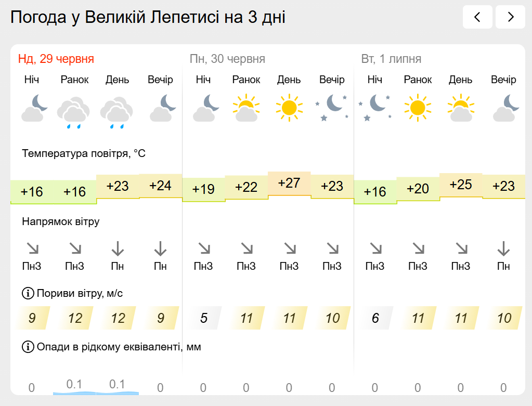
Task: Click the partly cloudy sun icon for Tuesday День
Action: click(x=461, y=108)
